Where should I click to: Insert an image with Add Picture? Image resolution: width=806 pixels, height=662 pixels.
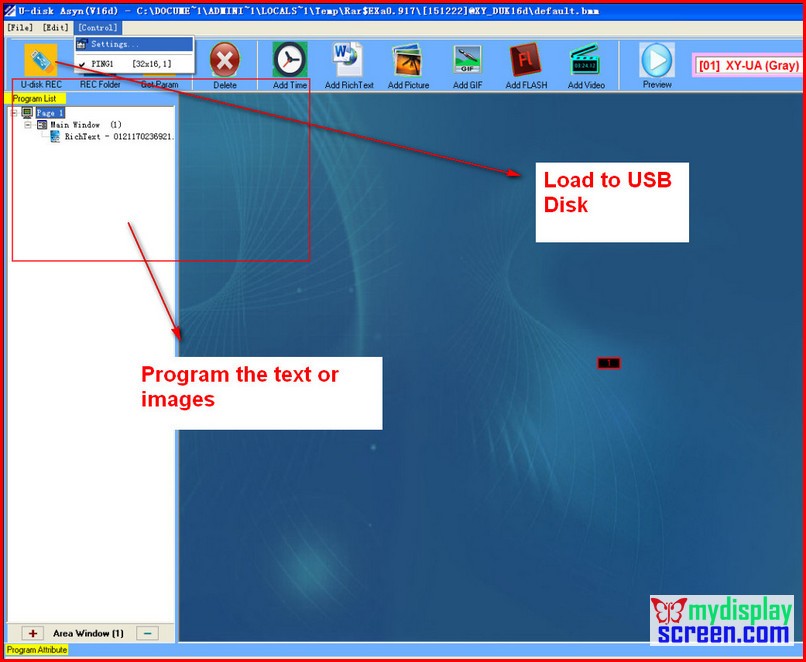pos(408,61)
